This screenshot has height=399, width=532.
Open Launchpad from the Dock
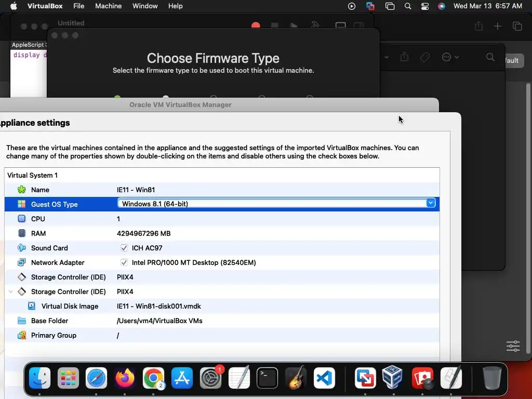click(x=68, y=378)
